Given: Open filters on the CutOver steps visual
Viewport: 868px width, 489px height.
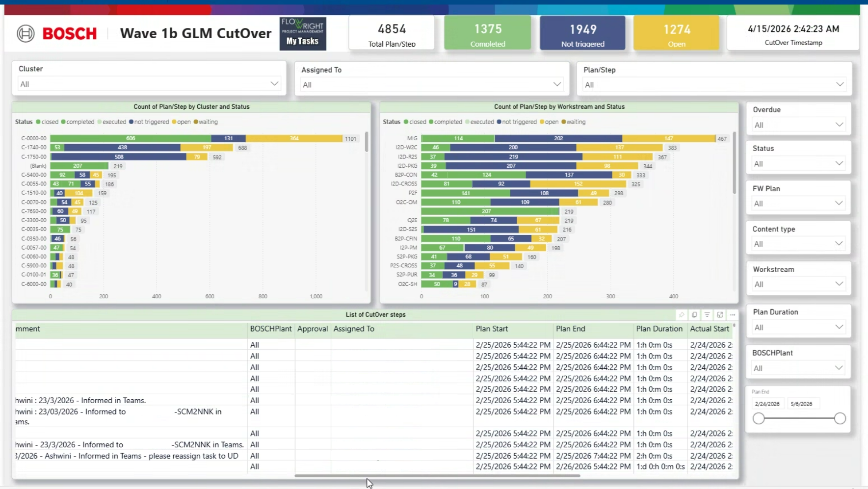Looking at the screenshot, I should [707, 315].
